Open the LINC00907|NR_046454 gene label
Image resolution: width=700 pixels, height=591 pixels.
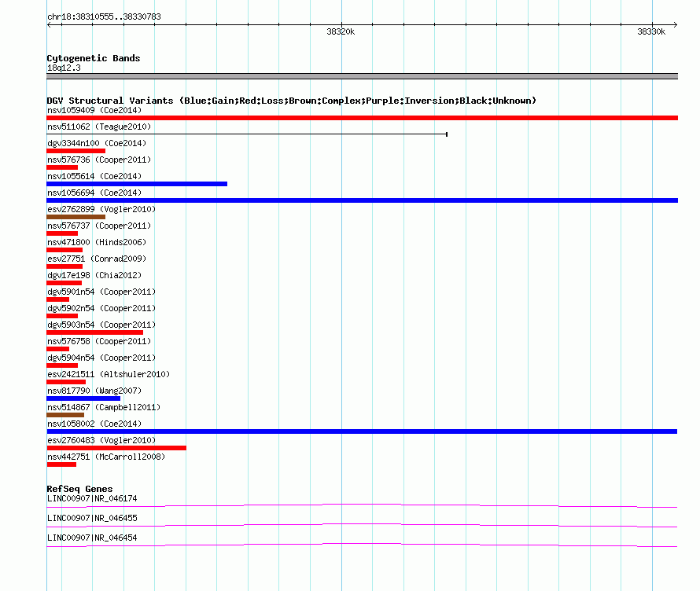pos(92,538)
